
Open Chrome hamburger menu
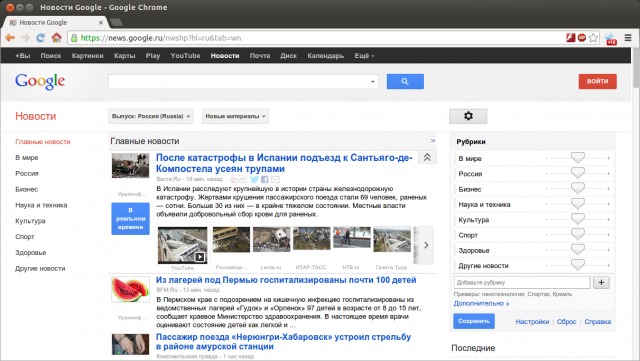coord(628,38)
